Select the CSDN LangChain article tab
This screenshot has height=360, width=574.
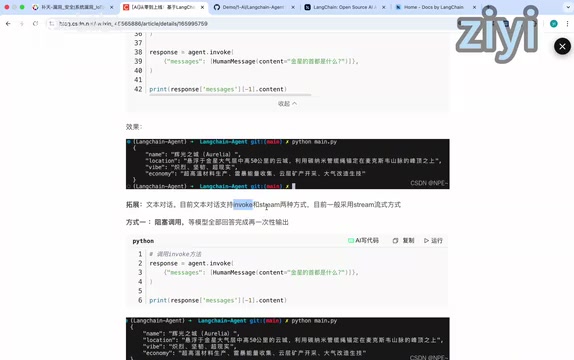[163, 7]
